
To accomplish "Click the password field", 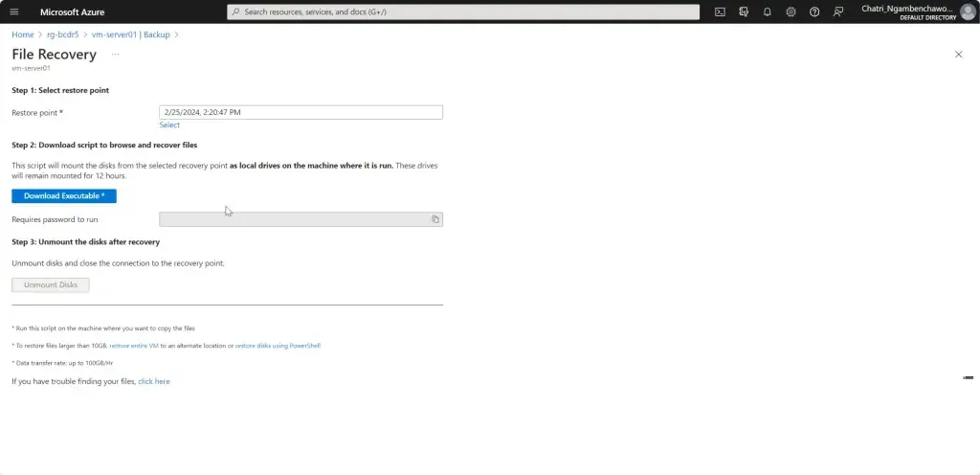I will (x=301, y=219).
